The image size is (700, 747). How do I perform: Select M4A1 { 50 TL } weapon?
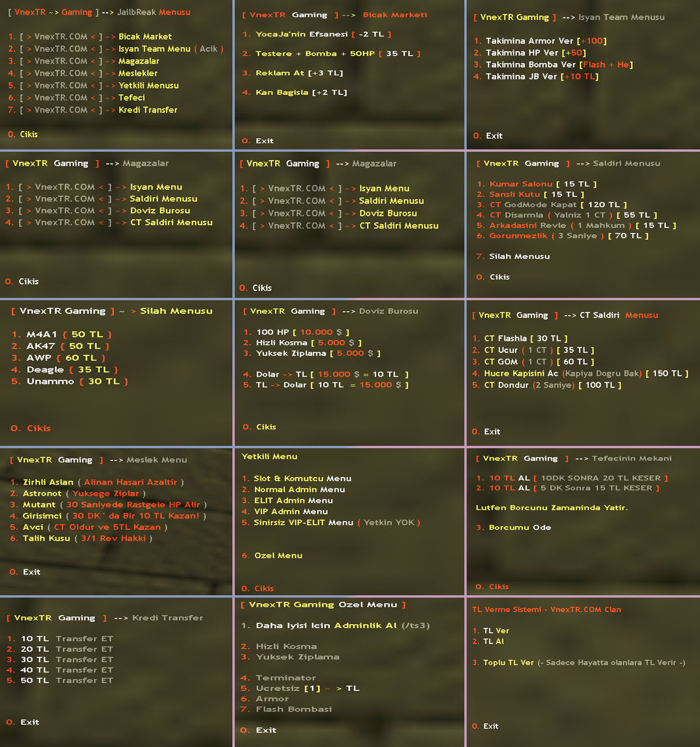62,334
